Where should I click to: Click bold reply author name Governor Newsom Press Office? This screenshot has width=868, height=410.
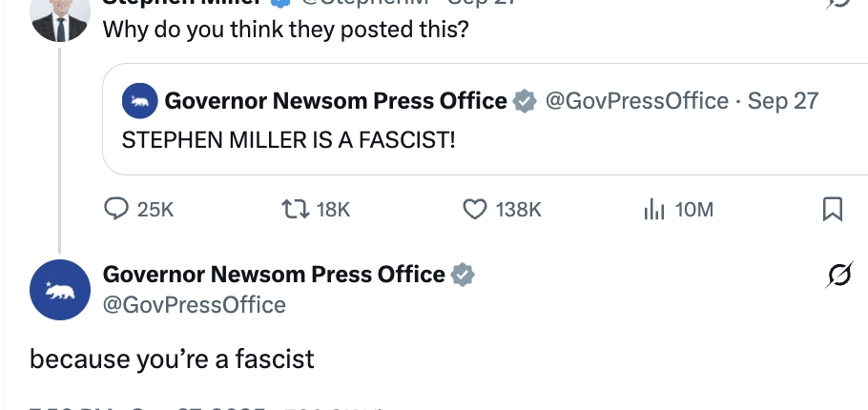274,275
